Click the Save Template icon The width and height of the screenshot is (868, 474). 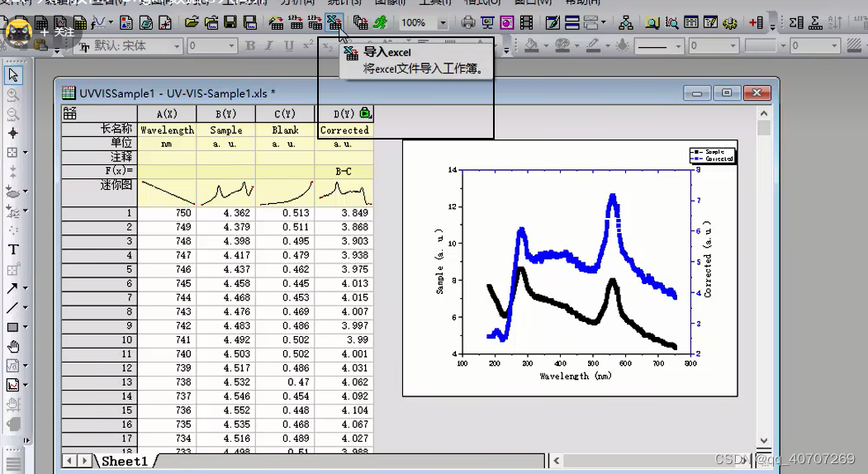pos(249,22)
